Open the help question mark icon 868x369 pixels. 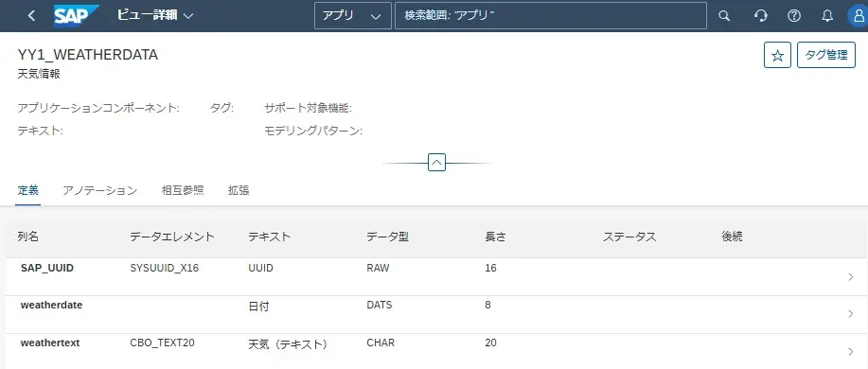click(794, 15)
